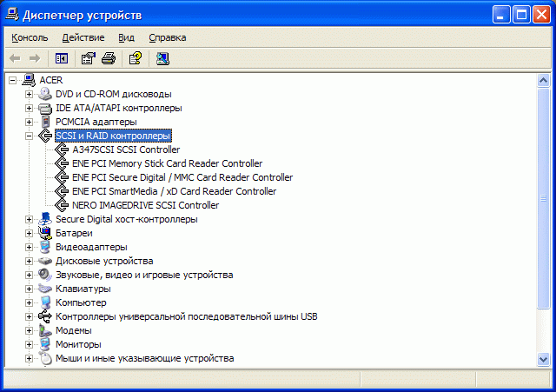Toggle the console tree pane icon
Viewport: 556px width, 392px height.
pyautogui.click(x=62, y=58)
